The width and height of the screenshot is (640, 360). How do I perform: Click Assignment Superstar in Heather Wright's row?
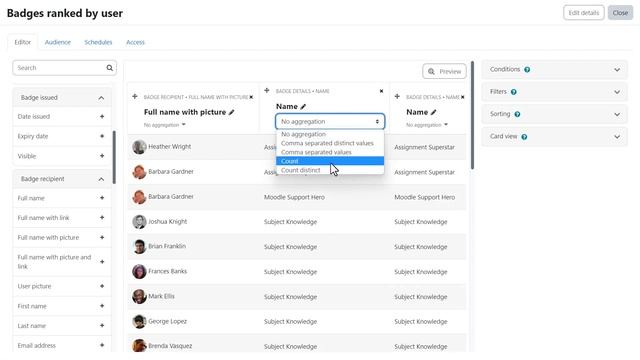424,147
